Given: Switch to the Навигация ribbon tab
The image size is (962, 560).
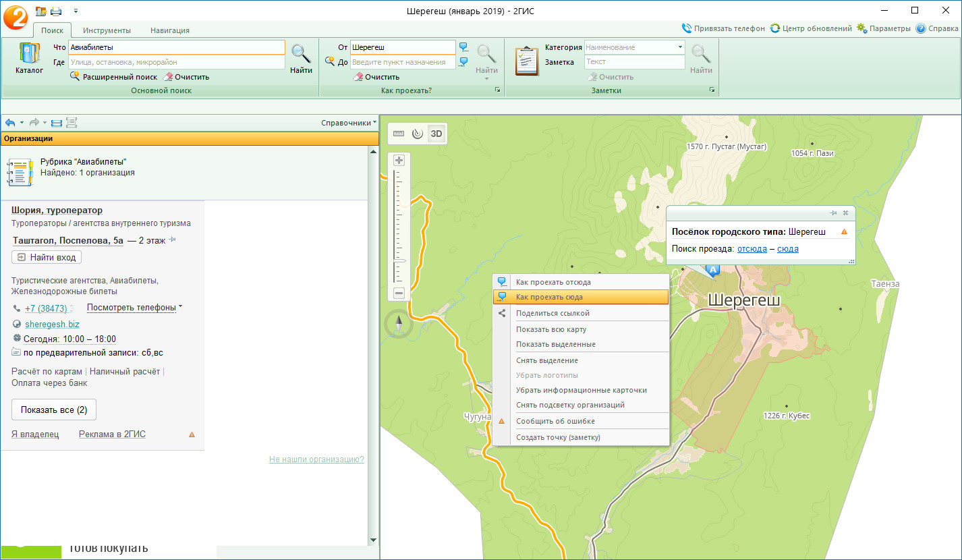Looking at the screenshot, I should pyautogui.click(x=170, y=30).
